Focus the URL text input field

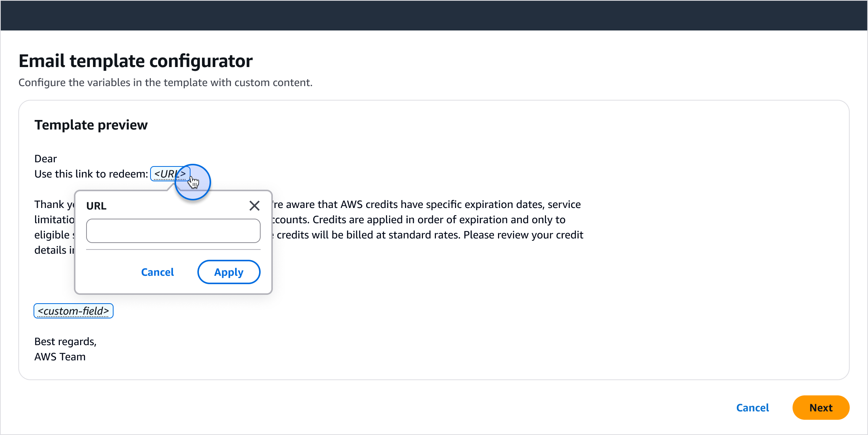point(173,231)
